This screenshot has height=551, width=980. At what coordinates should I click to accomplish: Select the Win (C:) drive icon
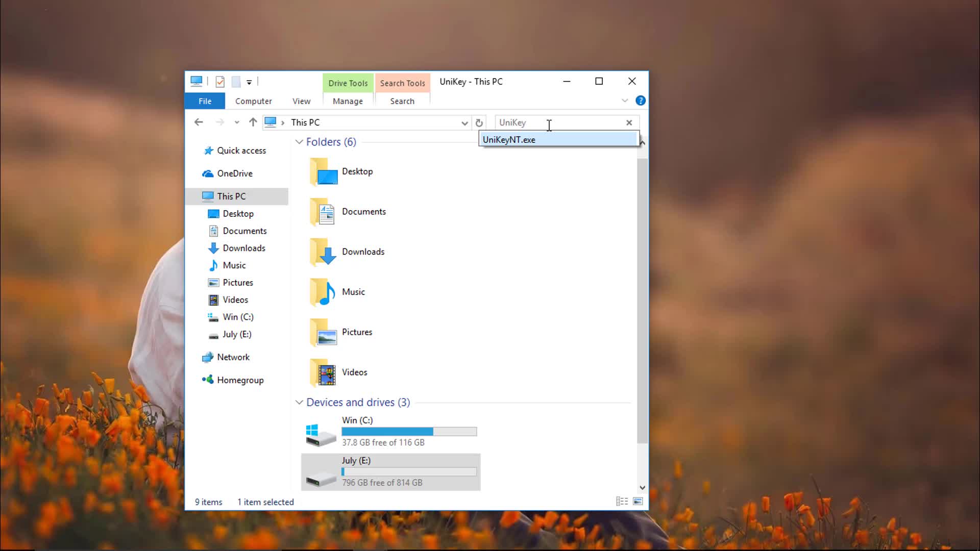(x=321, y=435)
